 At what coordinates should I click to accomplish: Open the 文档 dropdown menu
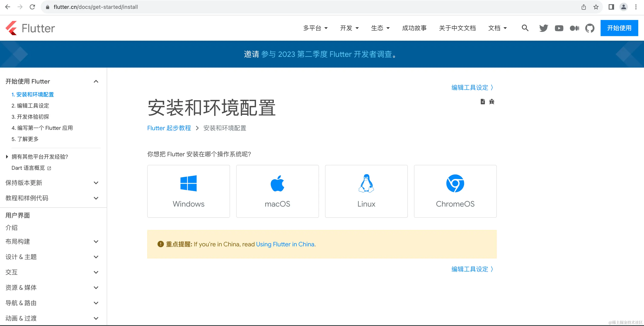pos(497,28)
